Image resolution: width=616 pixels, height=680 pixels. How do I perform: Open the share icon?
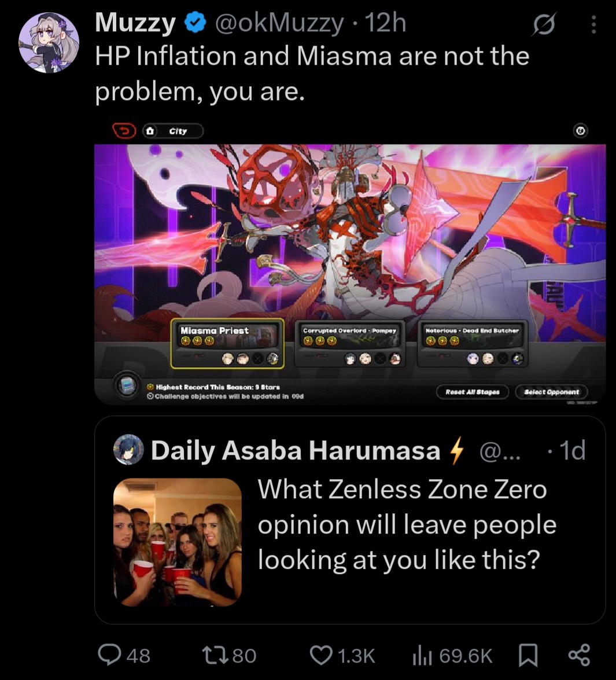click(579, 655)
